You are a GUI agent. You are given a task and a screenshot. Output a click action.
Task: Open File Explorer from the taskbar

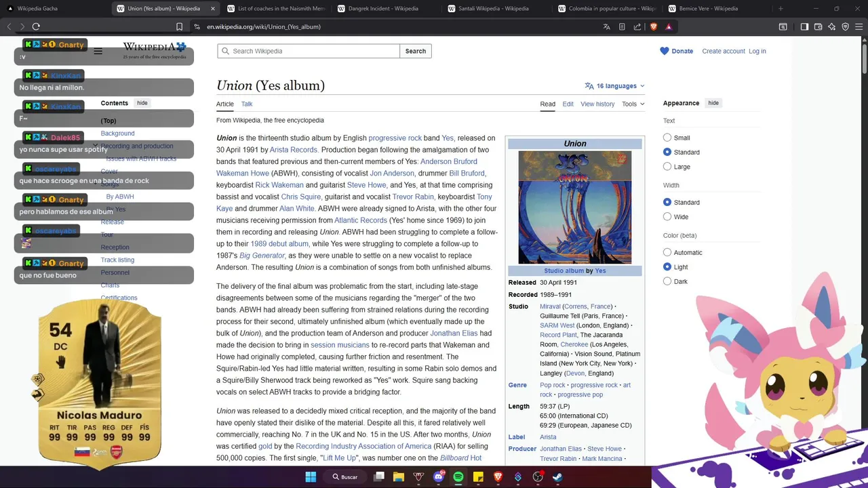[x=399, y=476]
